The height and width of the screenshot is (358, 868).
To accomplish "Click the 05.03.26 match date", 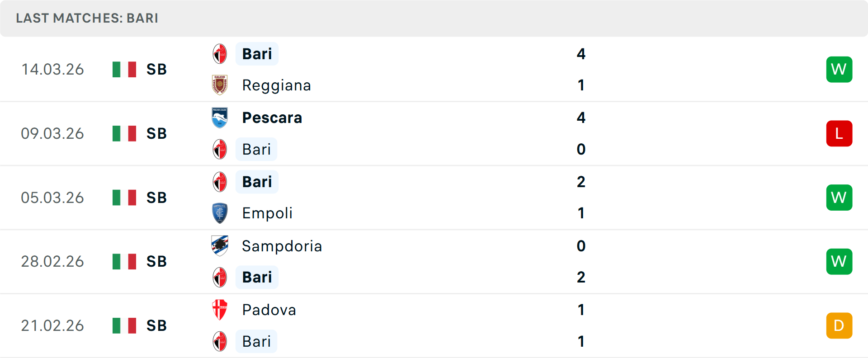I will pos(52,198).
